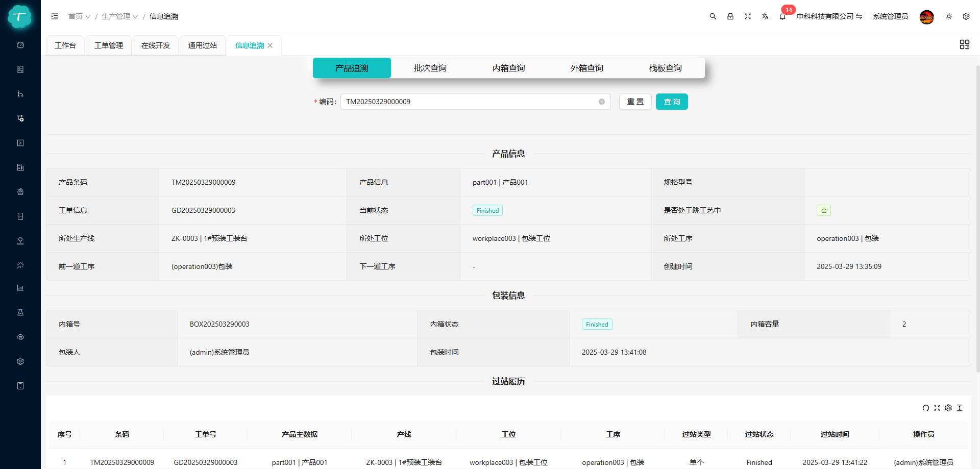Switch to the 批次查询 tab
Screen dimensions: 980x469
click(430, 67)
